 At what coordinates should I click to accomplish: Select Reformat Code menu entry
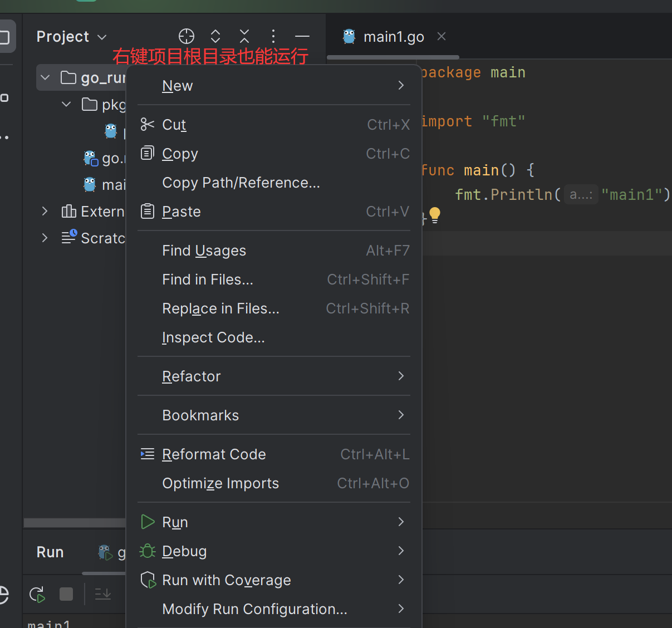pyautogui.click(x=214, y=454)
